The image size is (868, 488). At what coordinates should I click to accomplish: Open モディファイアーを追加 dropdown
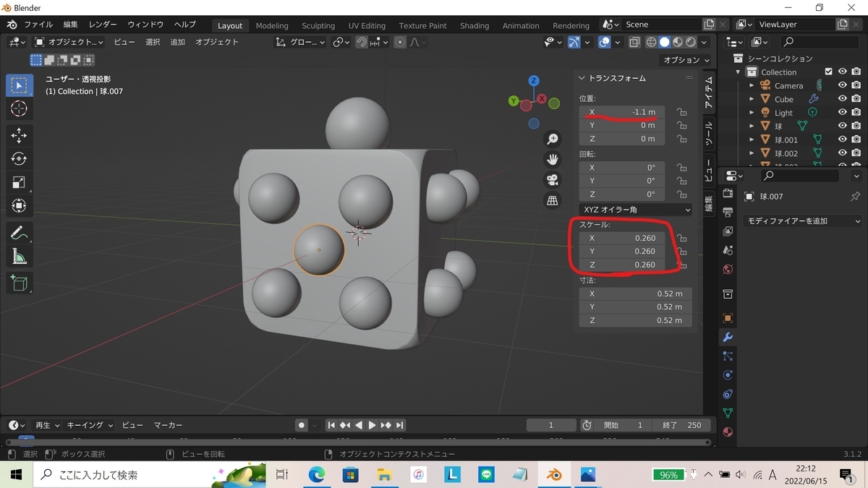click(x=803, y=221)
